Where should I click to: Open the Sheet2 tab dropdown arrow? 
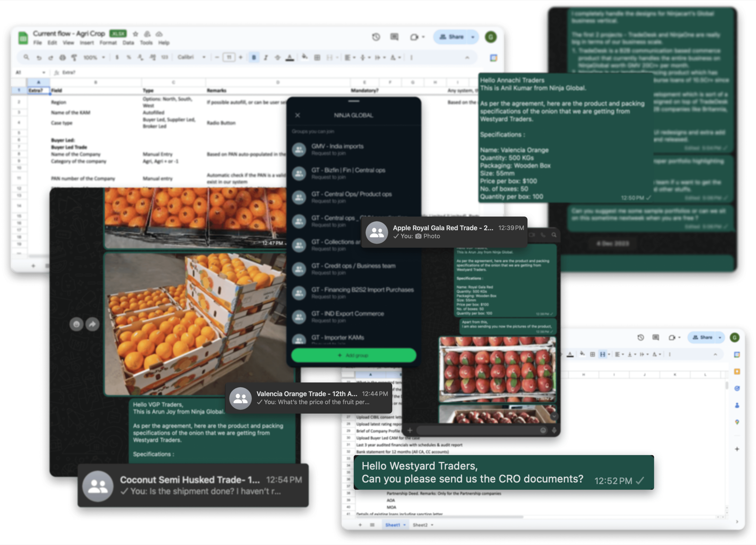pyautogui.click(x=432, y=525)
